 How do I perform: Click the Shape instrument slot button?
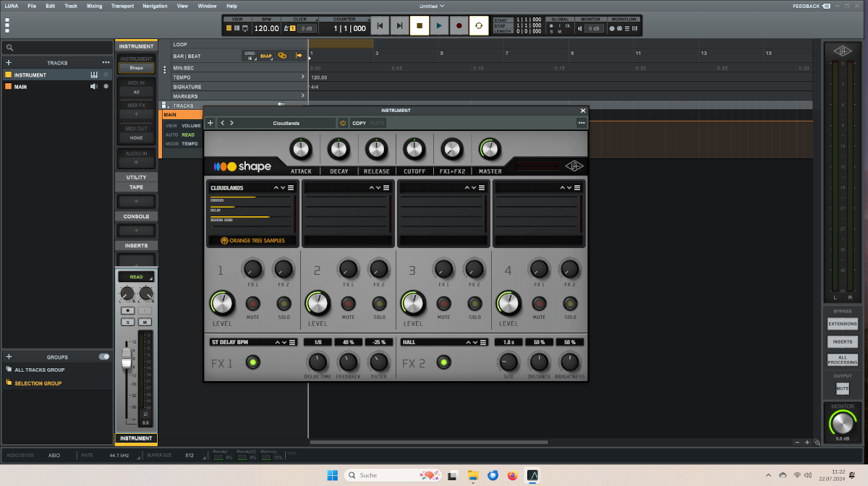tap(137, 68)
